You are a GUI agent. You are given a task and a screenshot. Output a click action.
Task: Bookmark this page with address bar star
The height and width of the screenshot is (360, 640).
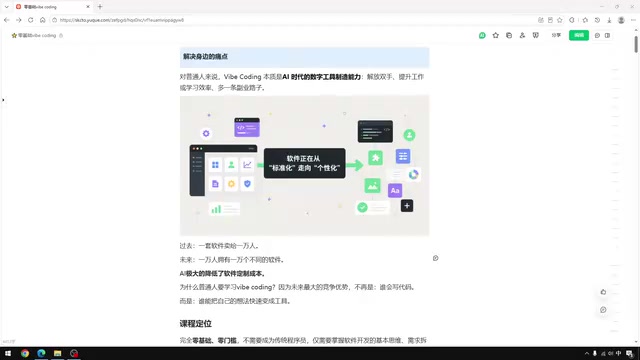[x=560, y=20]
